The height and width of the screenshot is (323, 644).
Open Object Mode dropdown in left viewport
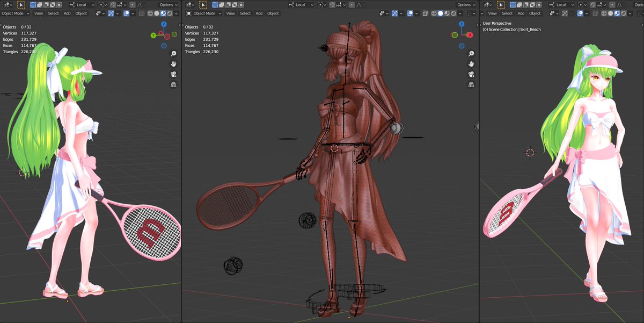pyautogui.click(x=15, y=13)
